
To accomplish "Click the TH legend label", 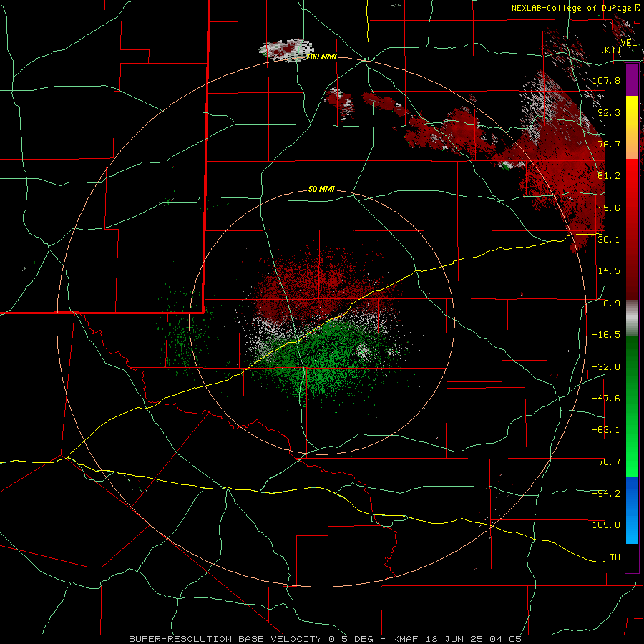I will tap(615, 557).
